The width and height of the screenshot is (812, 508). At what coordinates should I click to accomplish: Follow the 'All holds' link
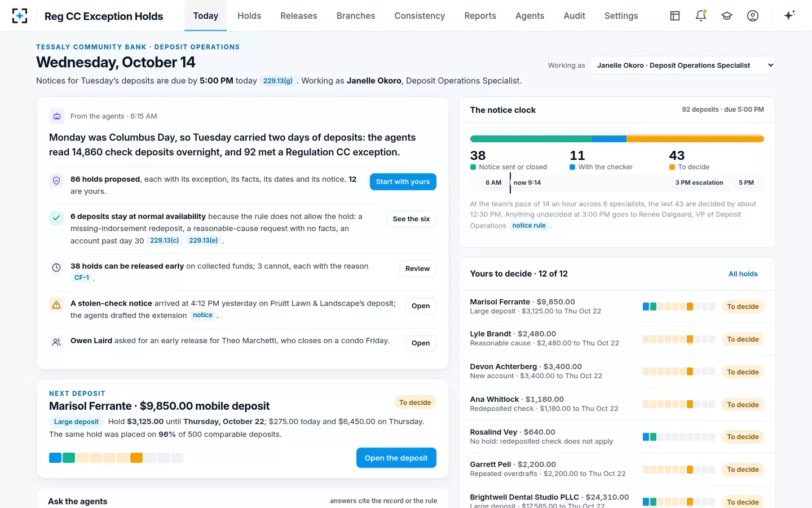tap(743, 274)
